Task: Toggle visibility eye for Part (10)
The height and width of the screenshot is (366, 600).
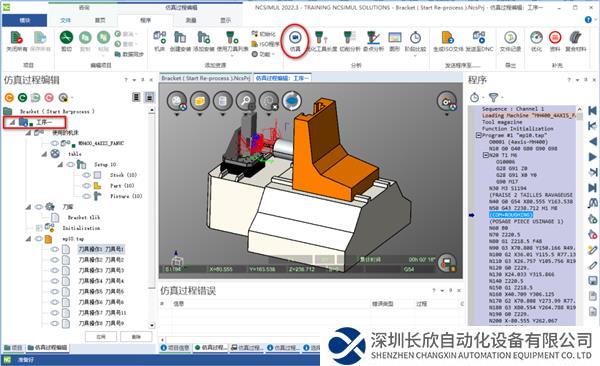Action: tap(86, 186)
